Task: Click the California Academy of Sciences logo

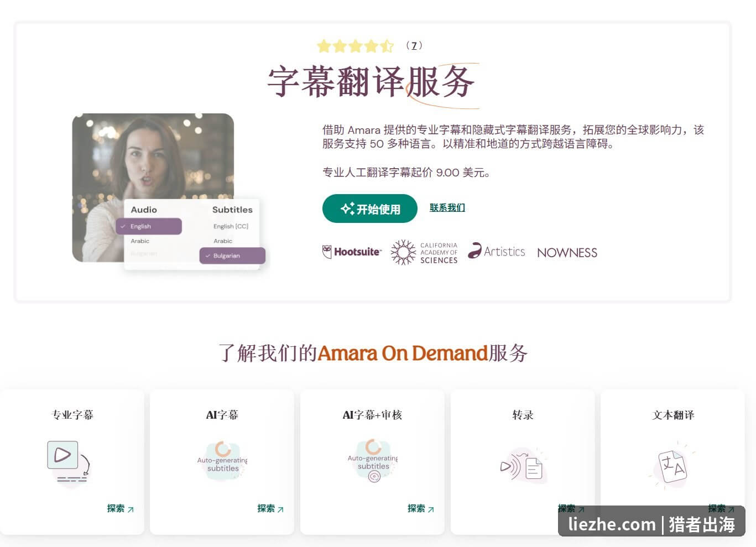Action: point(424,252)
